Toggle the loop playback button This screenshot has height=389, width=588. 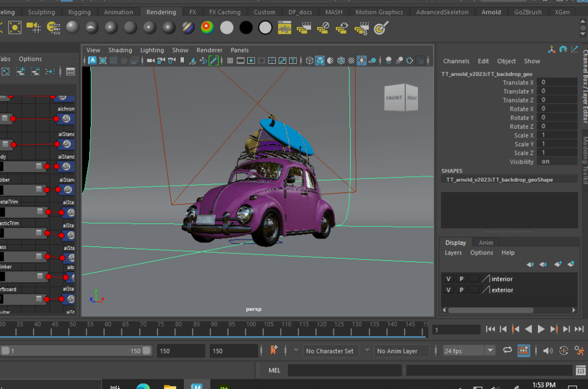point(508,350)
